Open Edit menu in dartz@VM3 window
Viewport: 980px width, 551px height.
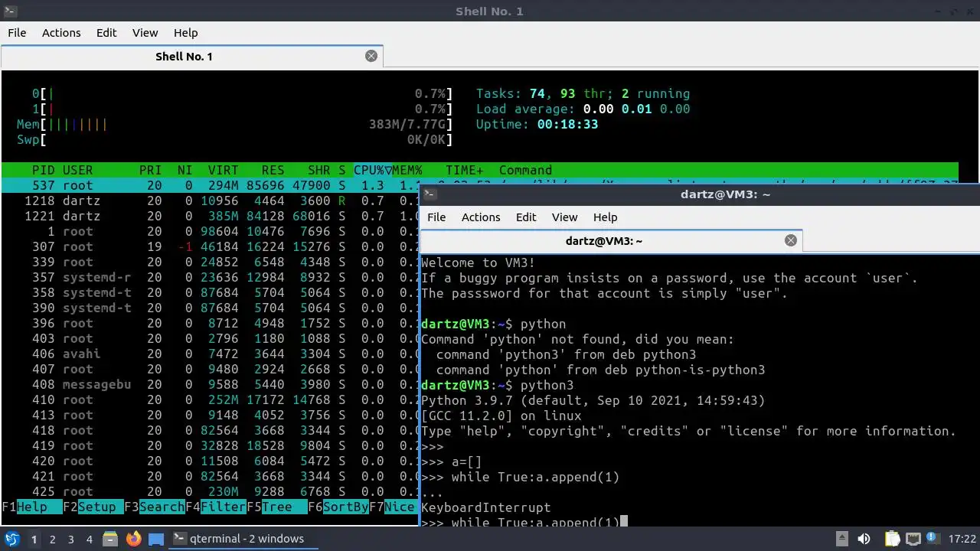tap(526, 217)
